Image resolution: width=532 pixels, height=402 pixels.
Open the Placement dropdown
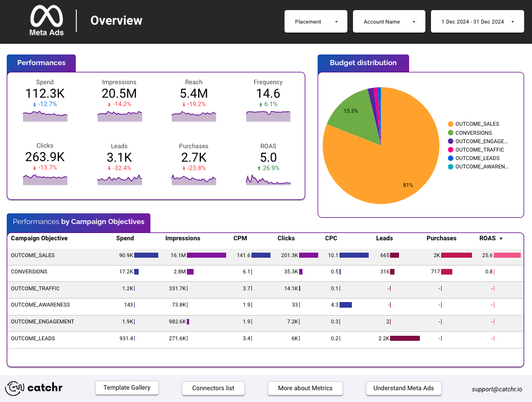pos(315,21)
